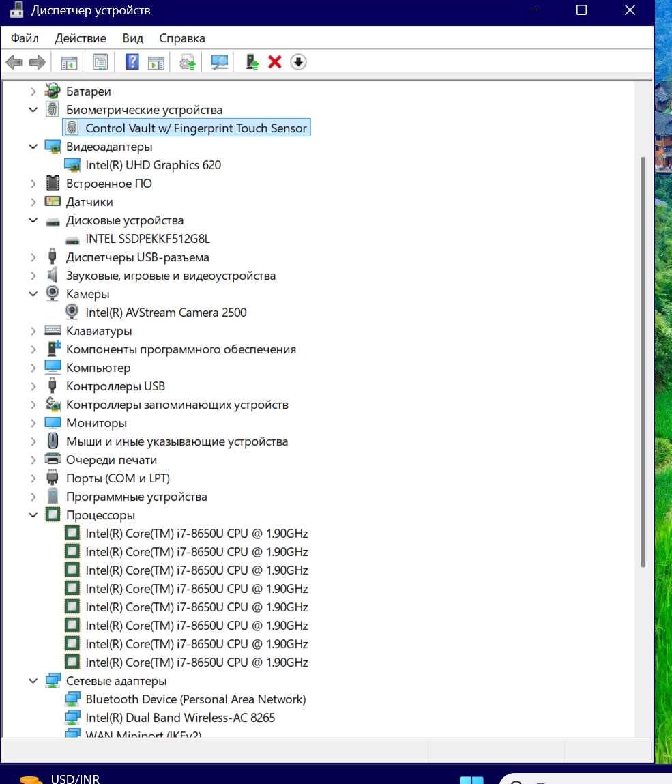Click the Device Manager title bar app icon
The height and width of the screenshot is (784, 672).
click(16, 10)
